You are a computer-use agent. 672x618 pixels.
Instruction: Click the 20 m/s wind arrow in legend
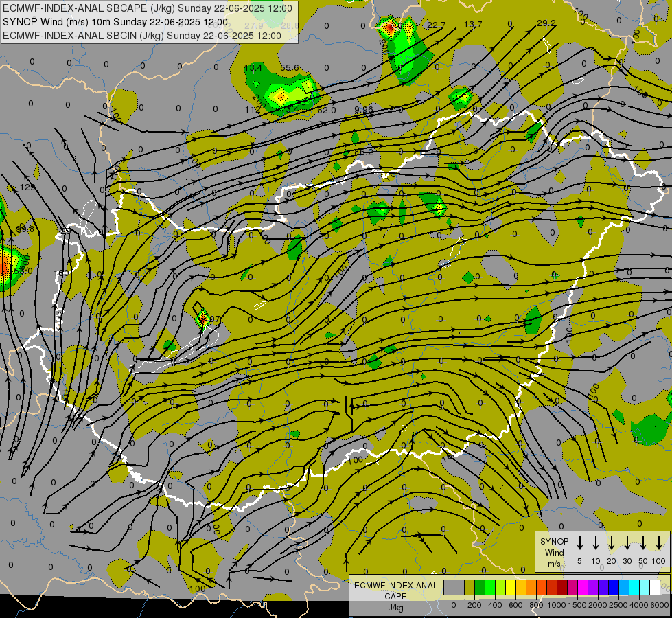point(611,543)
